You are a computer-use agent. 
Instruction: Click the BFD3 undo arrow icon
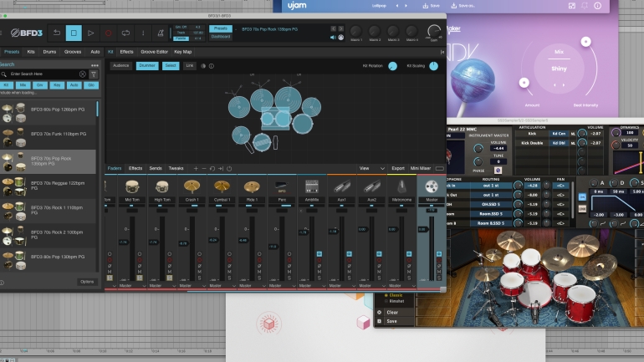pos(57,33)
